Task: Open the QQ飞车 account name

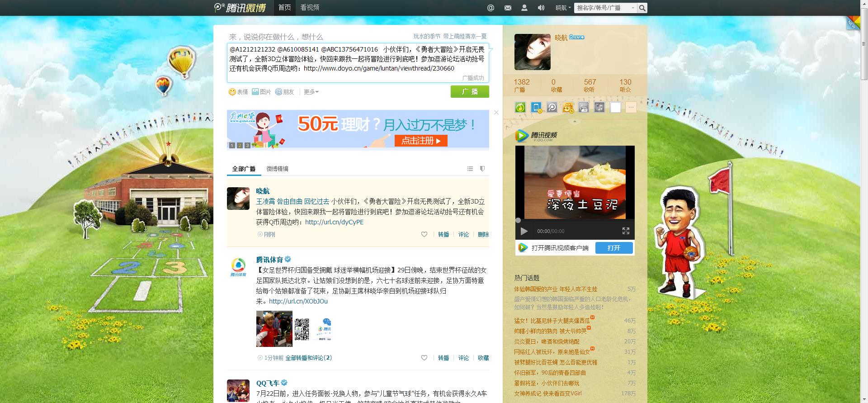Action: tap(268, 383)
